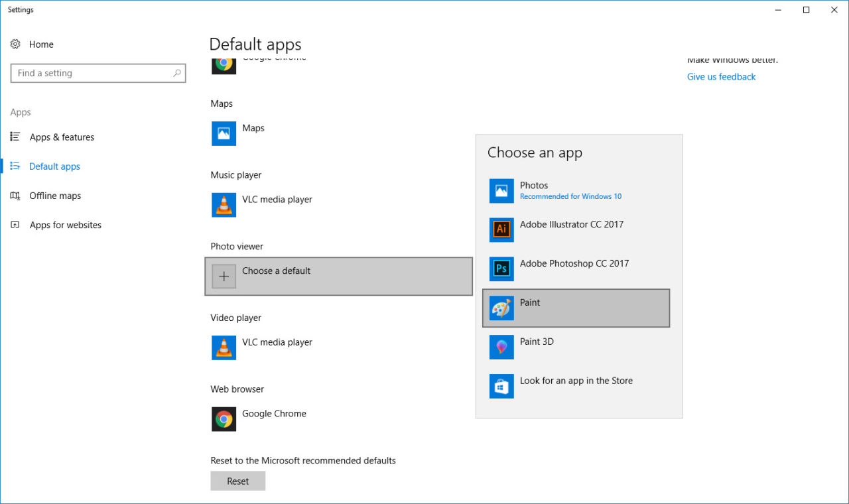Select Paint 3D from app list

(x=576, y=347)
